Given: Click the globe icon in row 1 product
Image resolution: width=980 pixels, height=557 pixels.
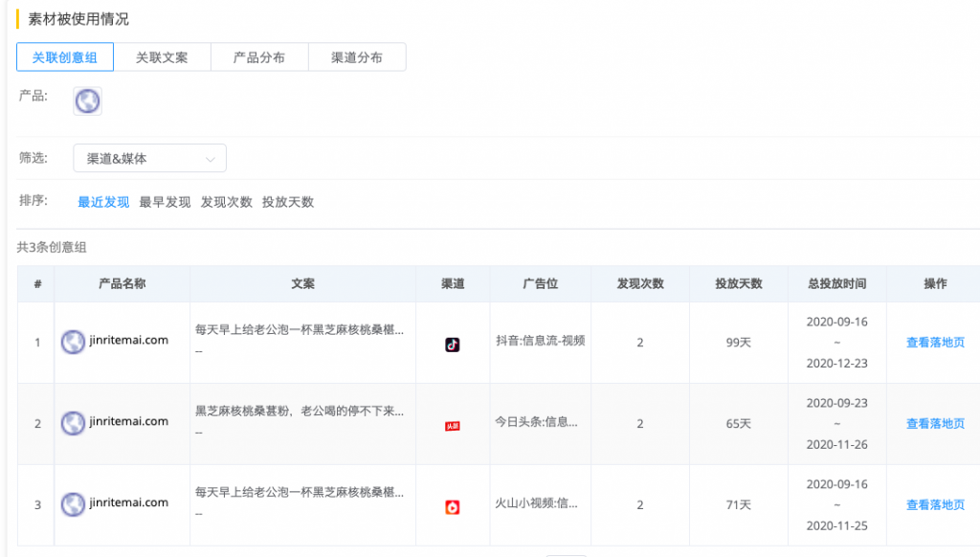Looking at the screenshot, I should [73, 342].
